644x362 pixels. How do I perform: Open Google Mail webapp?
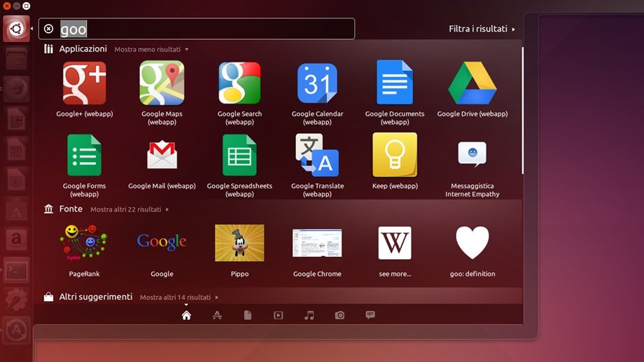point(162,155)
